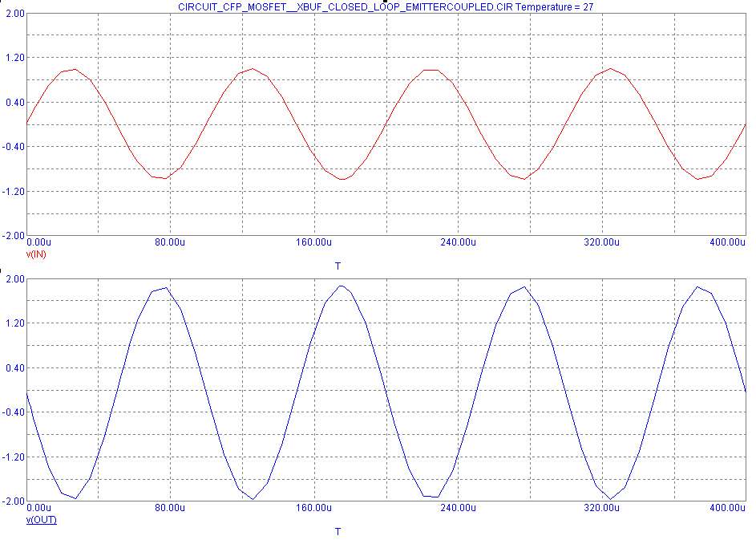Choose 400.00u time tick on v(OUT) plot
The height and width of the screenshot is (540, 756).
pos(728,508)
